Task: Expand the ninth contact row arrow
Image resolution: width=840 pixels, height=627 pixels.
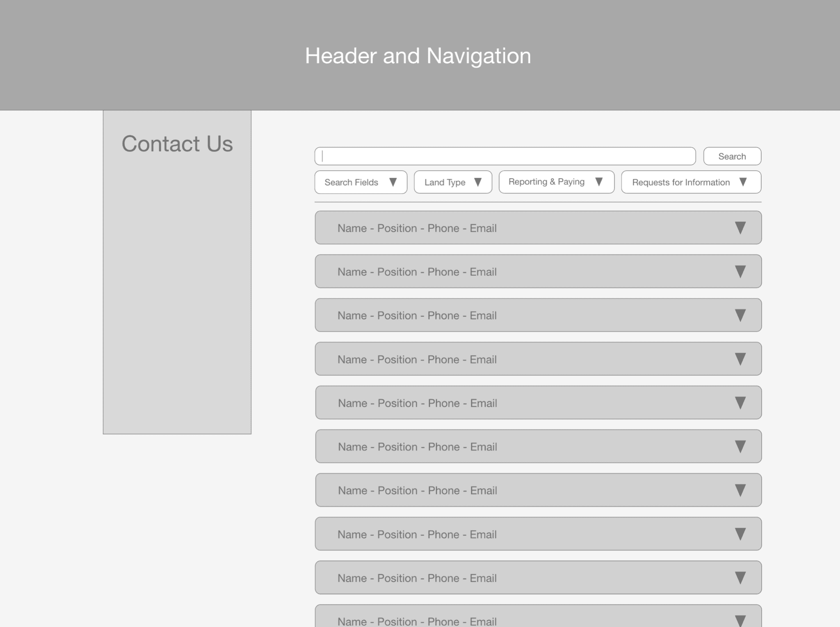Action: pos(740,578)
